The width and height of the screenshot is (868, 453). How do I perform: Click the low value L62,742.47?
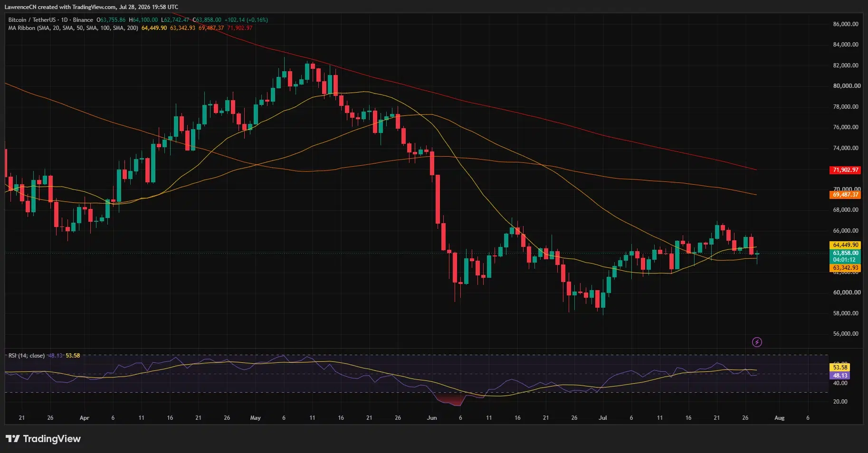(175, 20)
